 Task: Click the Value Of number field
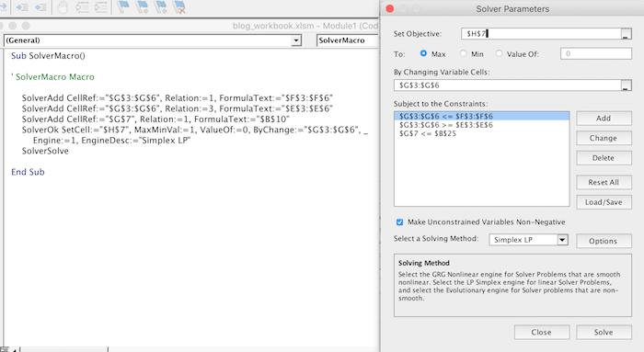pyautogui.click(x=596, y=53)
